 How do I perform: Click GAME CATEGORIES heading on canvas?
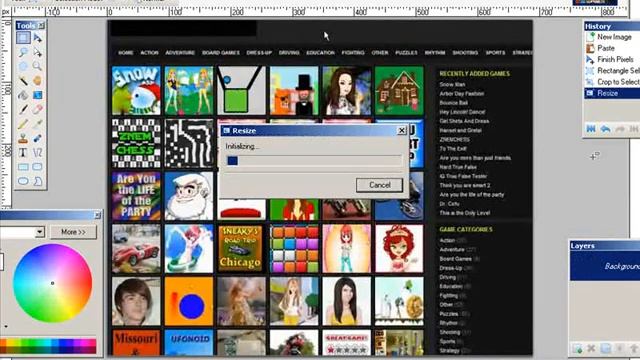click(x=466, y=229)
